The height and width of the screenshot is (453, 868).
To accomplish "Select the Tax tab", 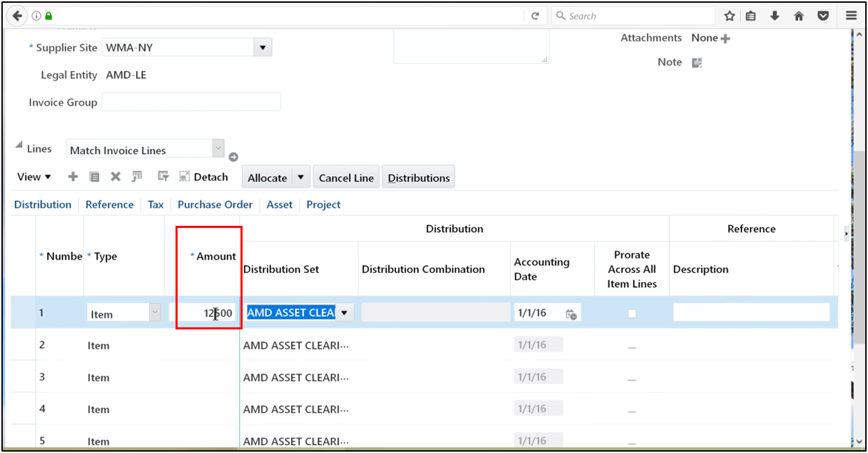I will pos(155,204).
